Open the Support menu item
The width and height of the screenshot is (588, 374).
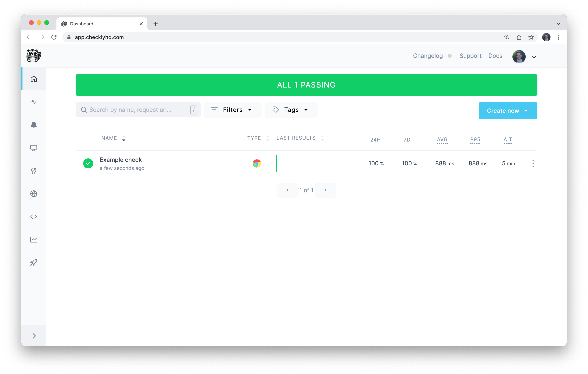coord(470,56)
